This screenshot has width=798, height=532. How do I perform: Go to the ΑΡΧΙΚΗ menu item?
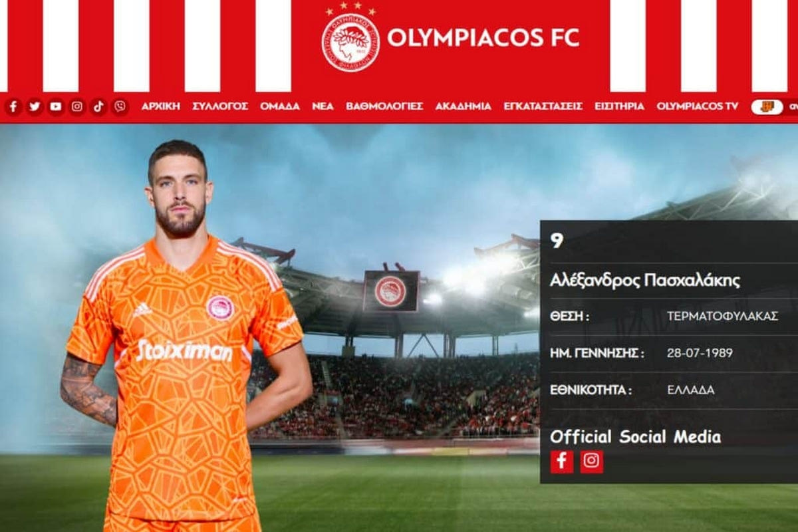coord(161,106)
